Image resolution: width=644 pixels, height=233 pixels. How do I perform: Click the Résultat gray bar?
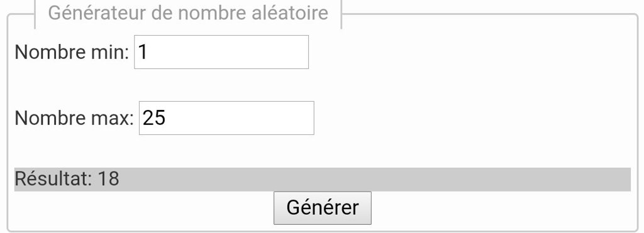[323, 179]
